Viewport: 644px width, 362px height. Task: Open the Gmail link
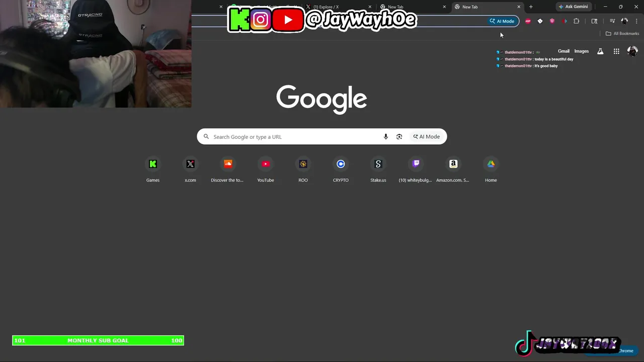[x=563, y=51]
